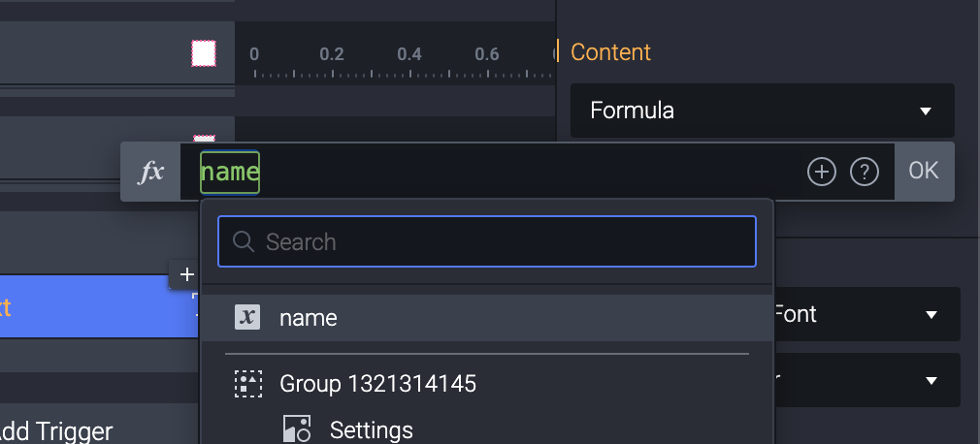Click the small plus button above blue layer
980x444 pixels.
pyautogui.click(x=187, y=274)
